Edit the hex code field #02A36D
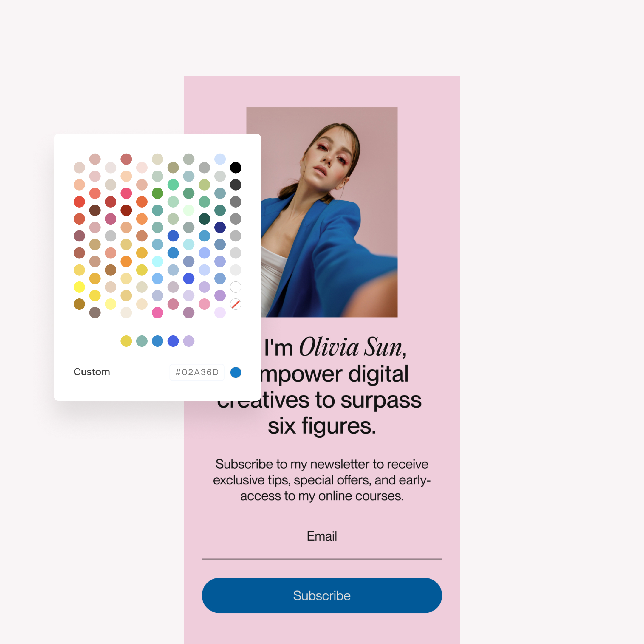The image size is (644, 644). pos(197,372)
